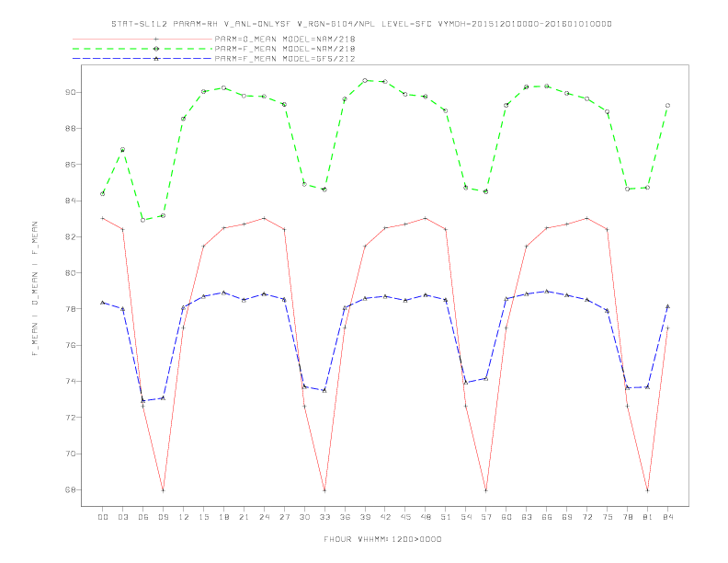Screen dimensions: 728x563
Task: Click x-axis tick label 21
Action: (244, 517)
